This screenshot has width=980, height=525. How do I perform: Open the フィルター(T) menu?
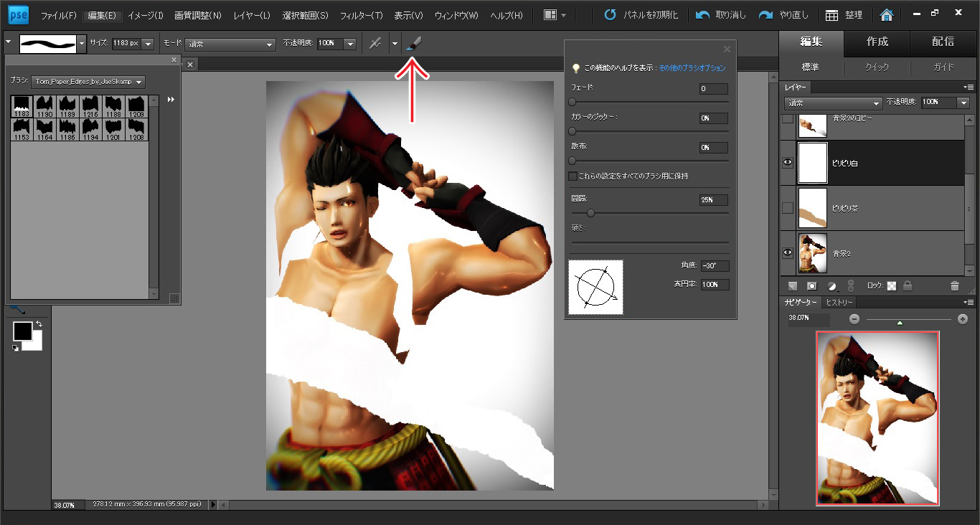[x=361, y=15]
